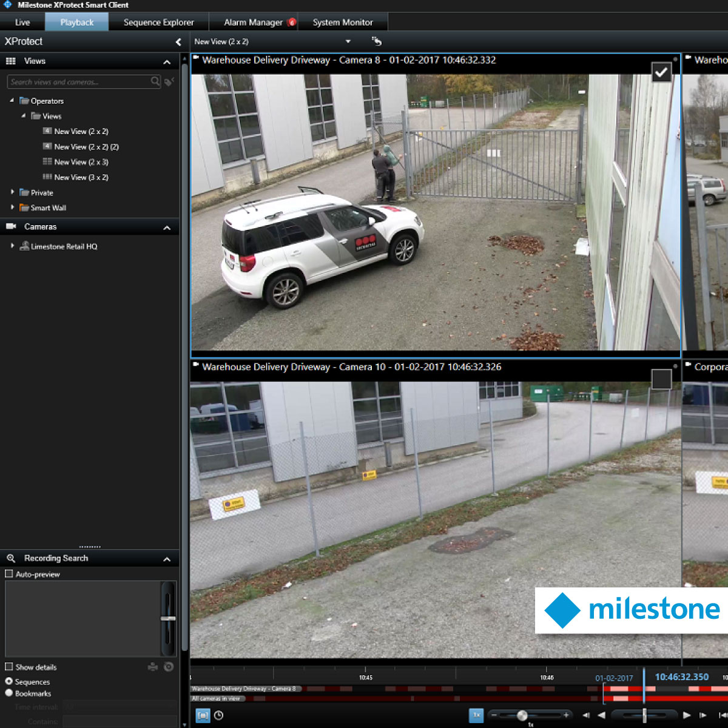Click the Camera 10 title bar camera icon
Viewport: 728px width, 728px height.
click(196, 365)
